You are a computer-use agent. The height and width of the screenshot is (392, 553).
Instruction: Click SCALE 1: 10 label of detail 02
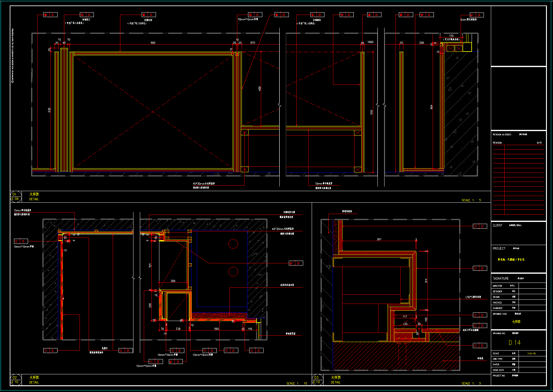click(297, 383)
